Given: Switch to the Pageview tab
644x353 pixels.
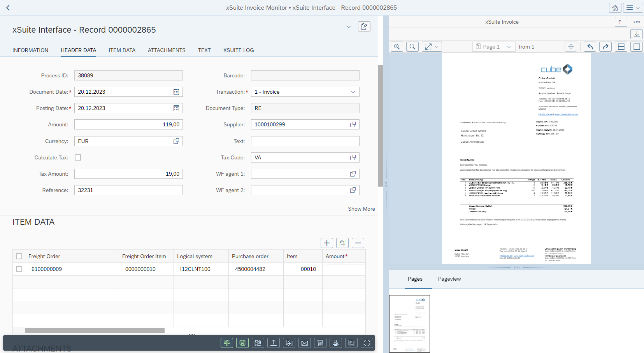Looking at the screenshot, I should click(449, 279).
